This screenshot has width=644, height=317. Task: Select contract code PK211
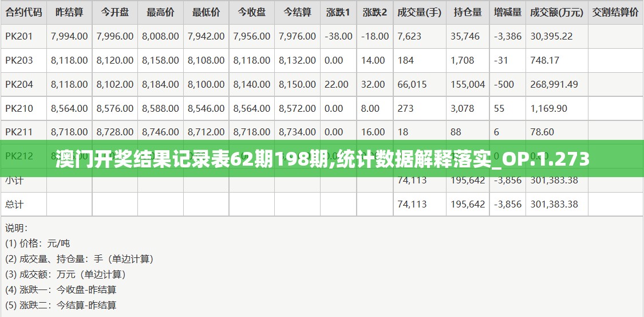[x=19, y=132]
